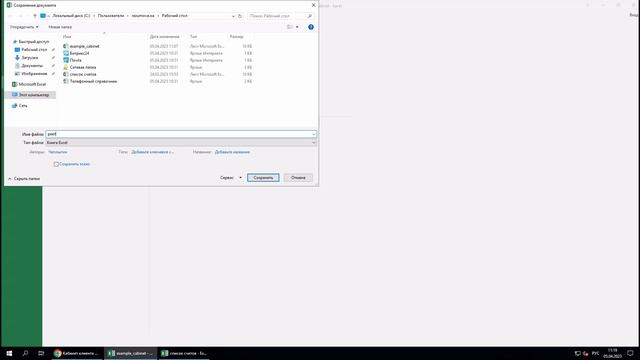Close the save dialog window

tap(313, 5)
